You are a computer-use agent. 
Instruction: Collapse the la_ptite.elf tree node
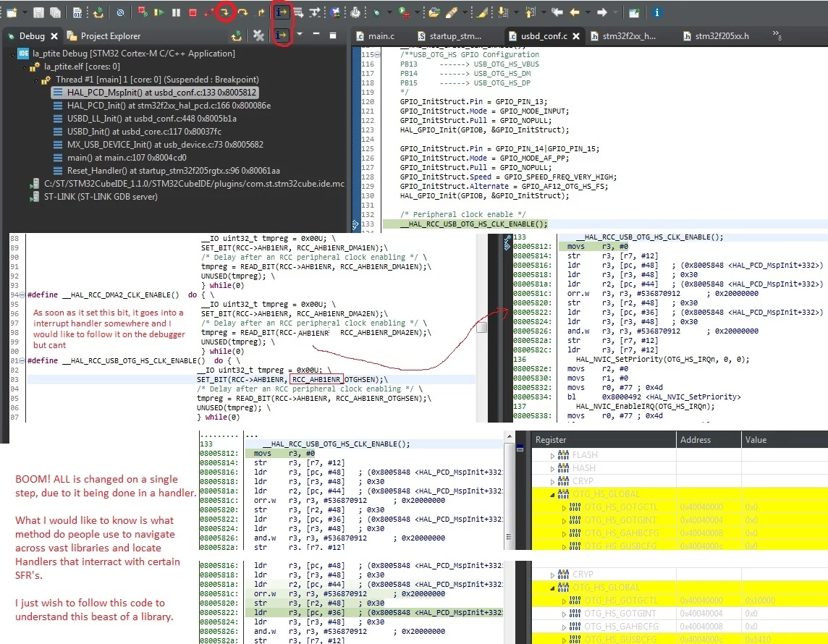point(25,67)
